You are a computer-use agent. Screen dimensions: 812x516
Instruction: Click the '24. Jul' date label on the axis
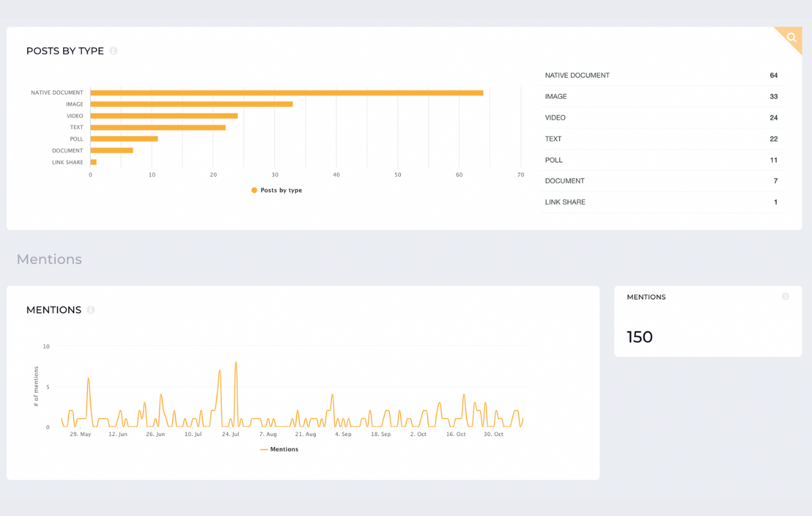click(231, 435)
